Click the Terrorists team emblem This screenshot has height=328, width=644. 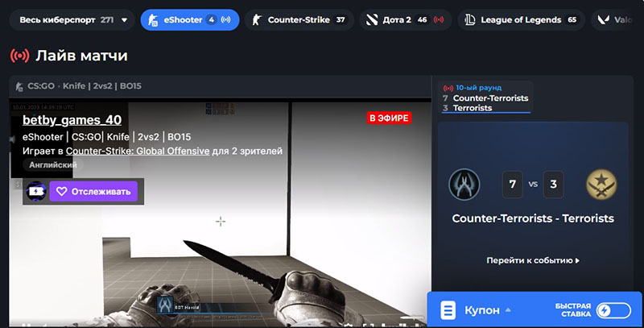click(x=601, y=185)
